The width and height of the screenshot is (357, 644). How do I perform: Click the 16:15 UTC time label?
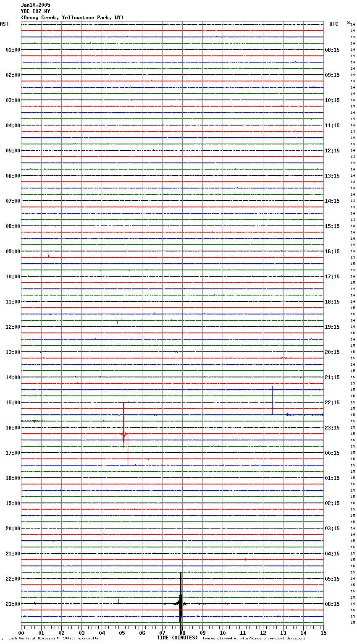332,251
